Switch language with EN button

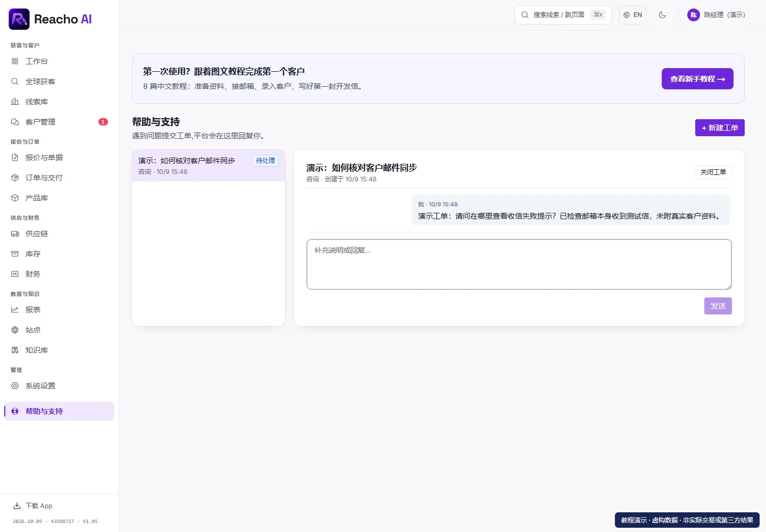(632, 15)
